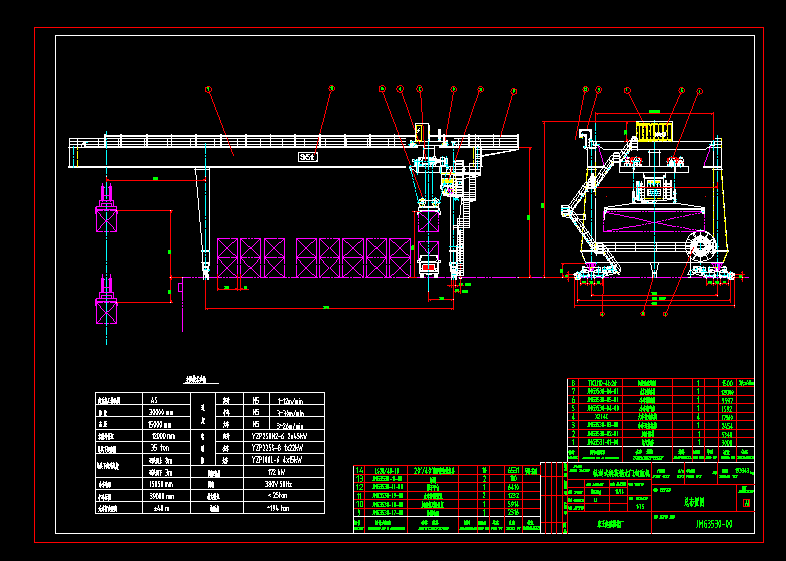Select the lower-left magenta spreader with container
The height and width of the screenshot is (561, 786).
[106, 301]
